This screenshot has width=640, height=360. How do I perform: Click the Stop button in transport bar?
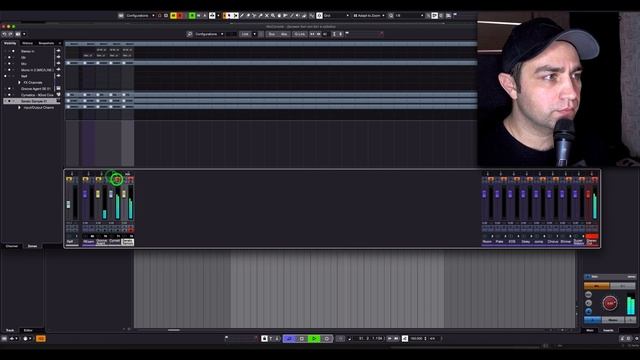click(x=302, y=338)
